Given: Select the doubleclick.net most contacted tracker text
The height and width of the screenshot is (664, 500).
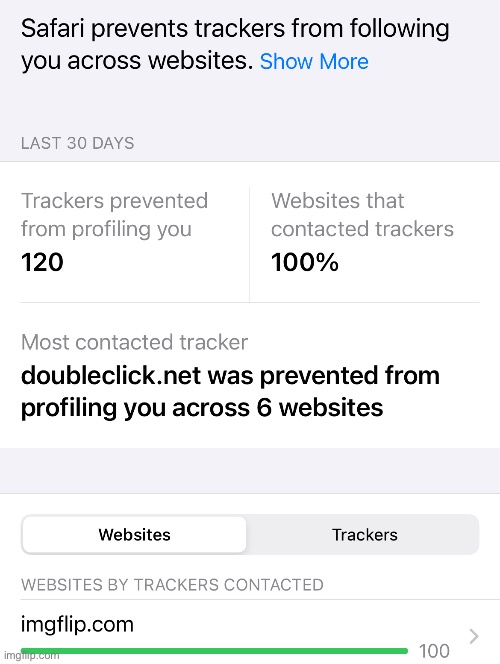Looking at the screenshot, I should [230, 391].
